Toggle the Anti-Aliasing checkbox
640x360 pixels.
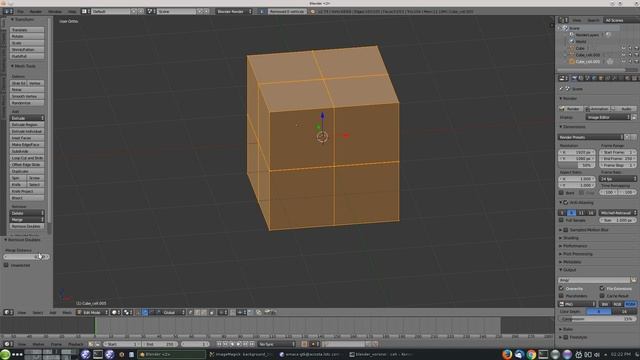(566, 202)
